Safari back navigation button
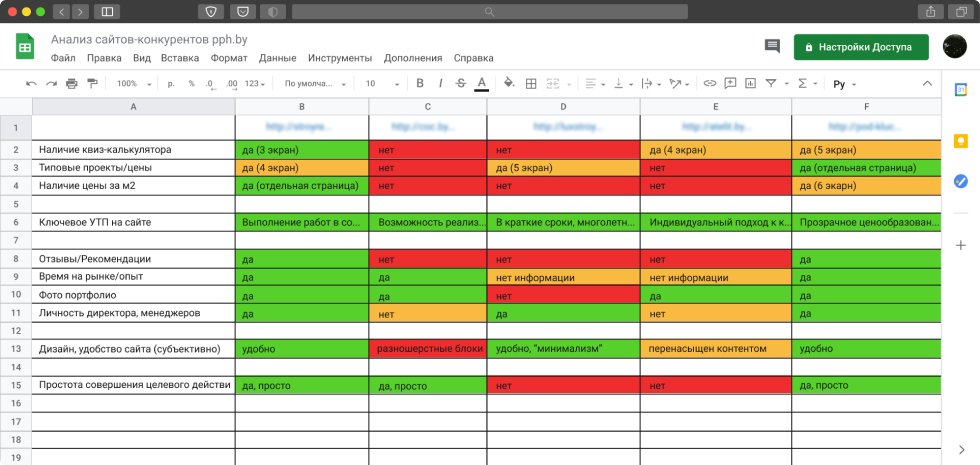 (61, 11)
